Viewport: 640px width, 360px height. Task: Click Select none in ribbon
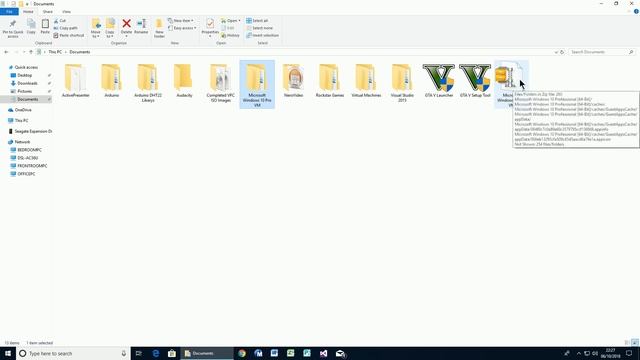pyautogui.click(x=260, y=28)
